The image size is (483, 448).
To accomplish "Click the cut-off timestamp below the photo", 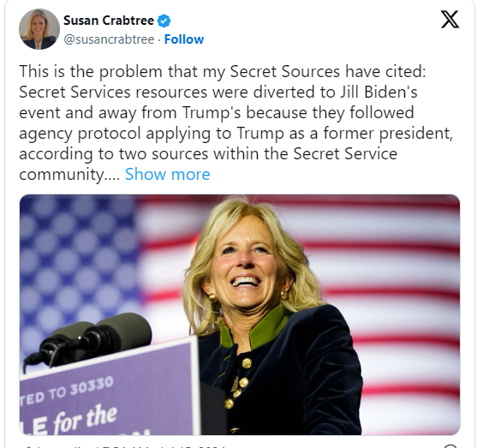I will [x=123, y=446].
